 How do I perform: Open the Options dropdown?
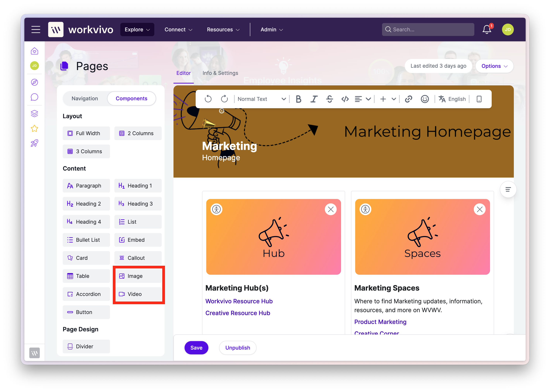494,66
